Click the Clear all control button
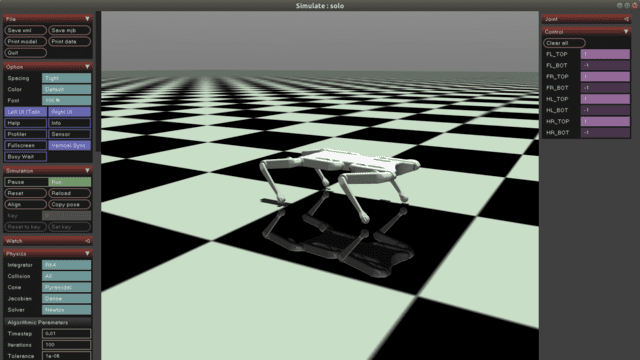Image resolution: width=640 pixels, height=360 pixels. point(564,43)
